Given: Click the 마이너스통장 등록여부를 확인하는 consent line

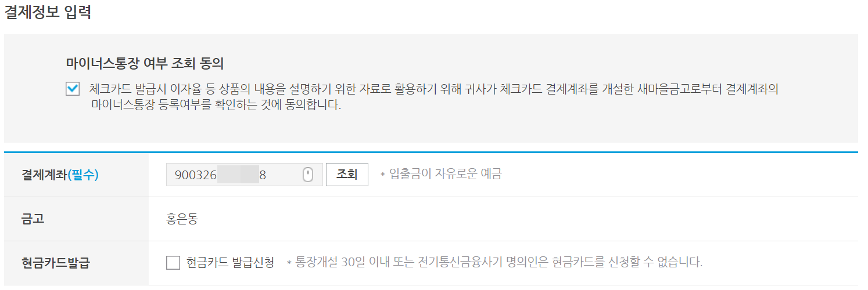Looking at the screenshot, I should (216, 106).
